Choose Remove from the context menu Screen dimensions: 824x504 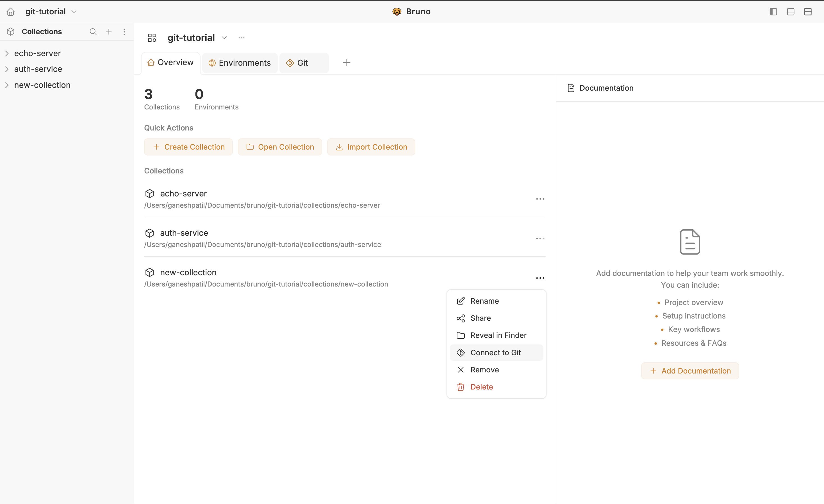click(496, 370)
